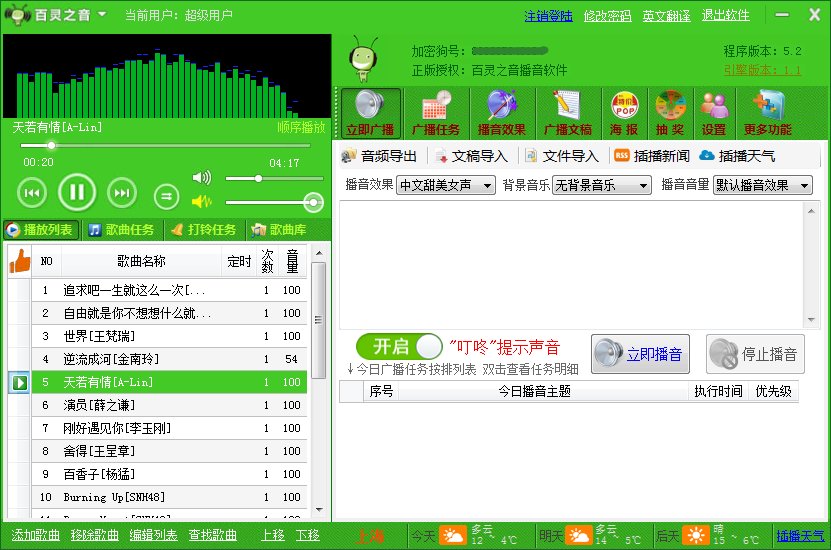831x550 pixels.
Task: Click the 文稿导入 import button
Action: [x=471, y=156]
